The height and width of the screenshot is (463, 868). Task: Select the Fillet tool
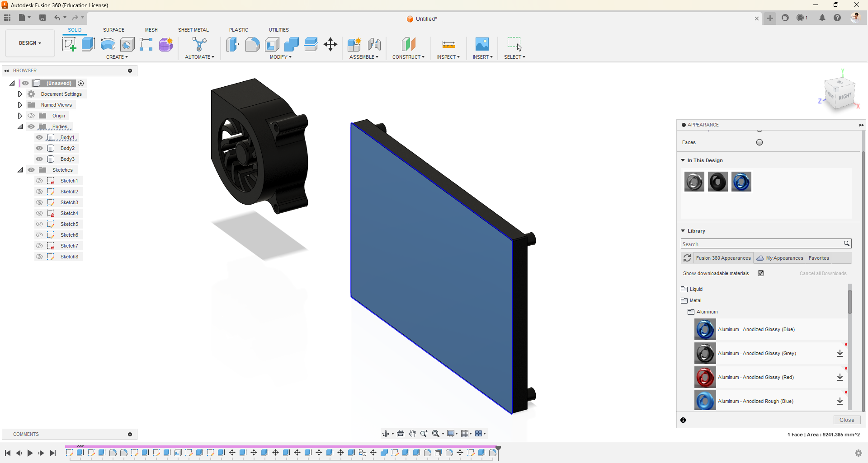click(253, 44)
